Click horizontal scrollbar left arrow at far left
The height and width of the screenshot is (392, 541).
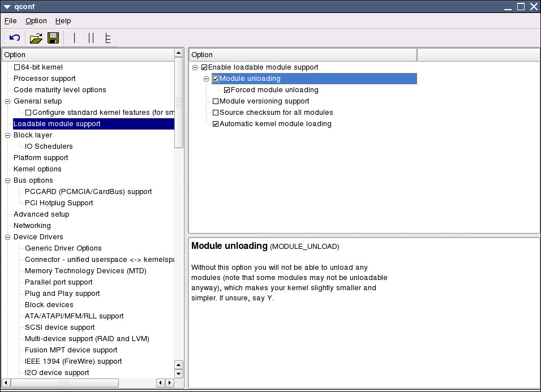click(x=6, y=383)
